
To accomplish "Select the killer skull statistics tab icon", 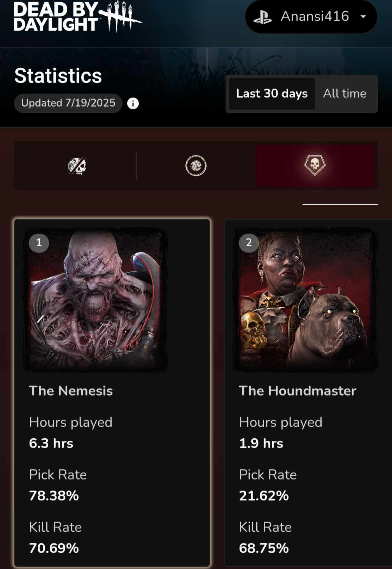I will [x=315, y=165].
